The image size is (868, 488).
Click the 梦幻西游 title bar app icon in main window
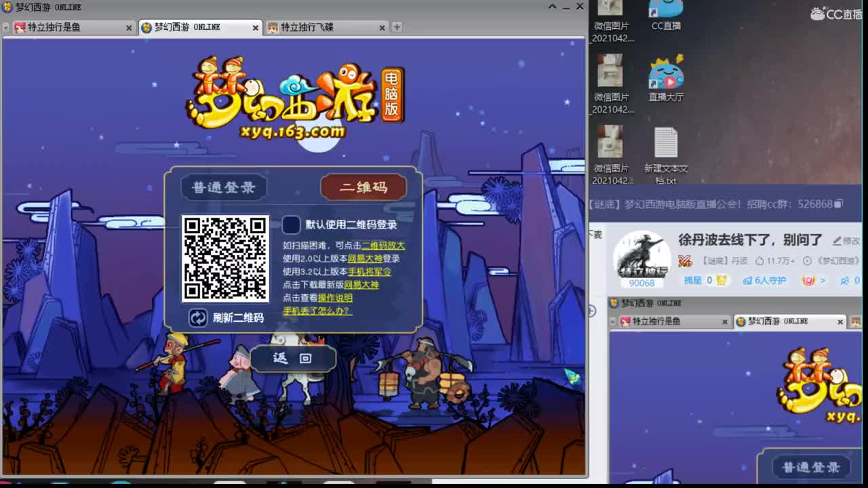[x=7, y=7]
